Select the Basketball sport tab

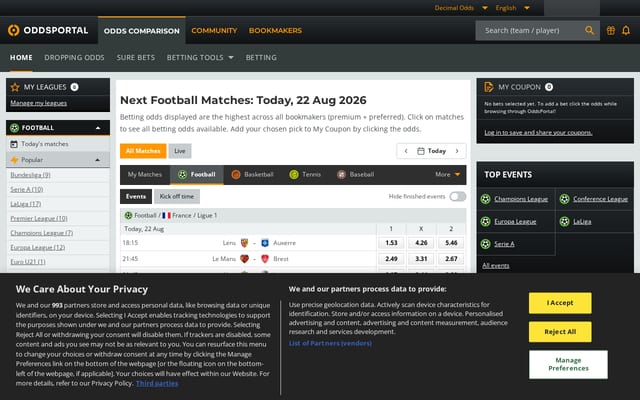click(x=253, y=174)
